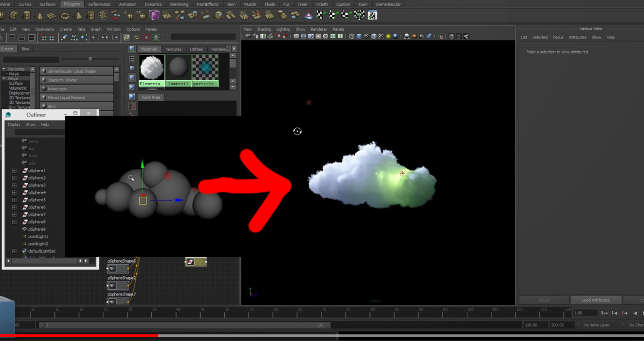Expand defaultLightSet in the Outliner
This screenshot has height=341, width=644.
tap(14, 251)
